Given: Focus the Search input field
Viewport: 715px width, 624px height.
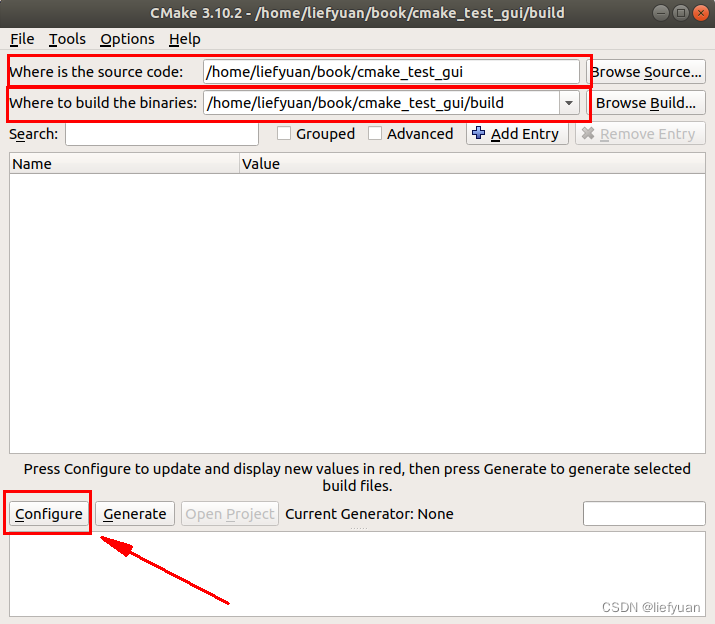Looking at the screenshot, I should click(x=162, y=134).
